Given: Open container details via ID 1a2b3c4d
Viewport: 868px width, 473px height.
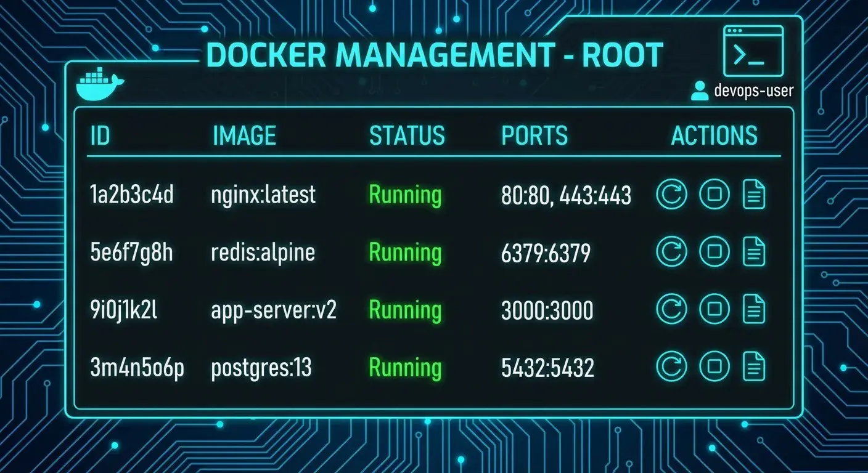Looking at the screenshot, I should [132, 195].
